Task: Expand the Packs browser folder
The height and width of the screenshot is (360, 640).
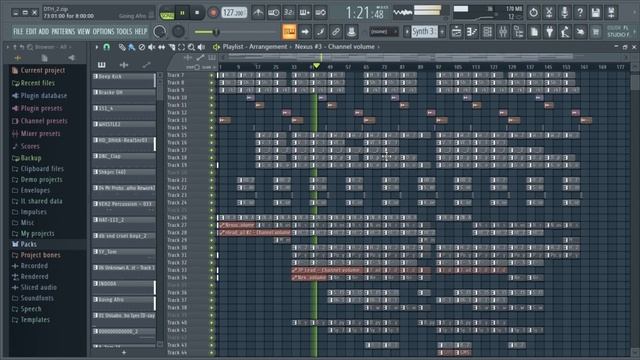Action: click(x=29, y=244)
